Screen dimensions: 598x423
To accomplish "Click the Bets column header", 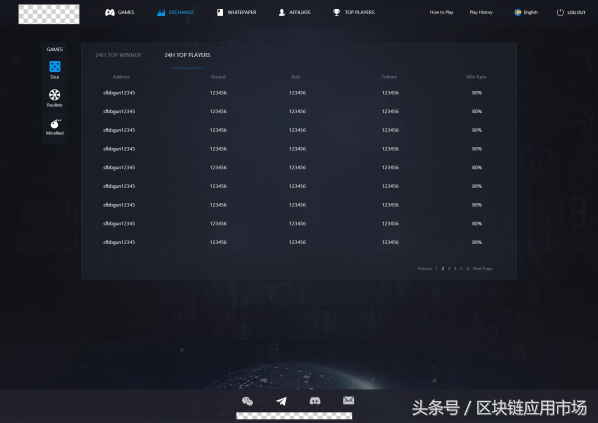I will click(296, 77).
